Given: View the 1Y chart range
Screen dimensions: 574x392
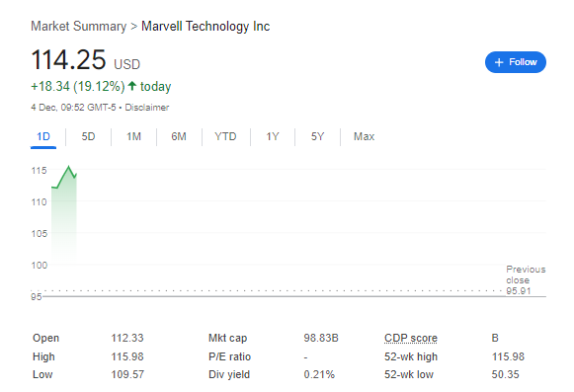Looking at the screenshot, I should pyautogui.click(x=273, y=136).
